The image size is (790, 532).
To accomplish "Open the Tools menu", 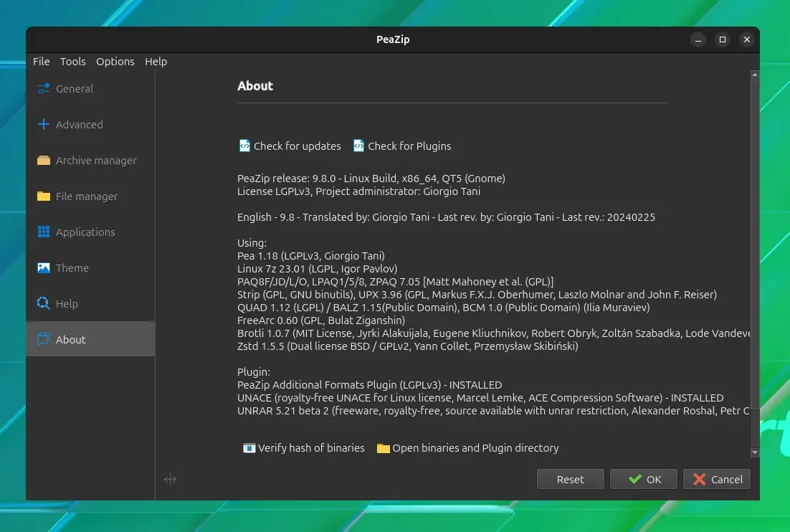I will coord(73,62).
